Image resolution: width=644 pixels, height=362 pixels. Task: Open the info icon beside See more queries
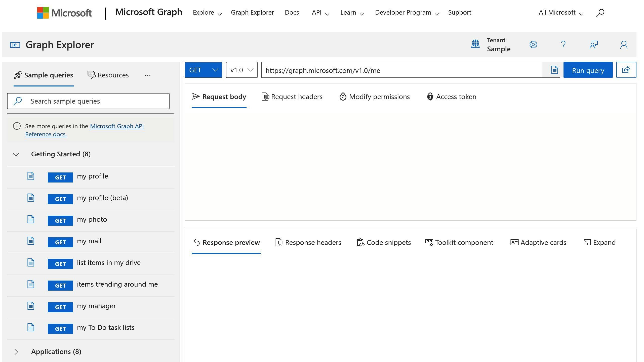coord(17,126)
